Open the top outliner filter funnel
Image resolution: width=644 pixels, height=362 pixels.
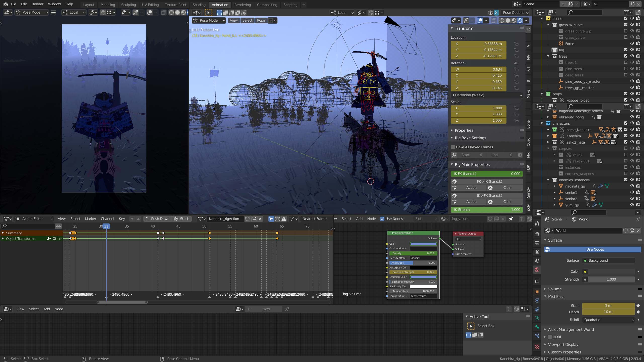(626, 12)
